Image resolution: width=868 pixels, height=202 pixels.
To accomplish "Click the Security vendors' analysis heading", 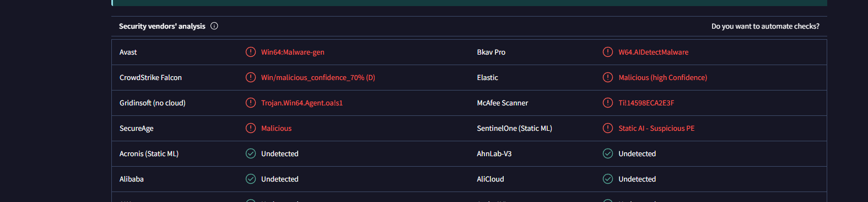I will (162, 26).
